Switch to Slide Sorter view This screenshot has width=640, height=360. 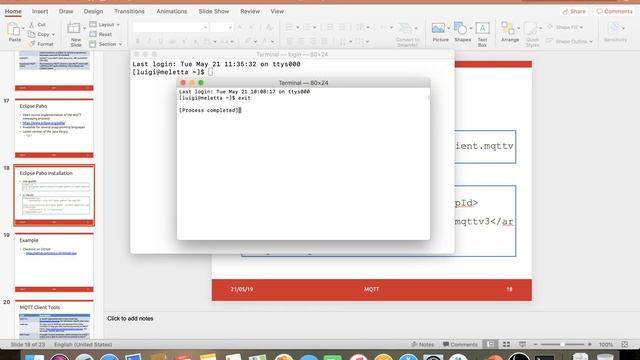(x=507, y=344)
